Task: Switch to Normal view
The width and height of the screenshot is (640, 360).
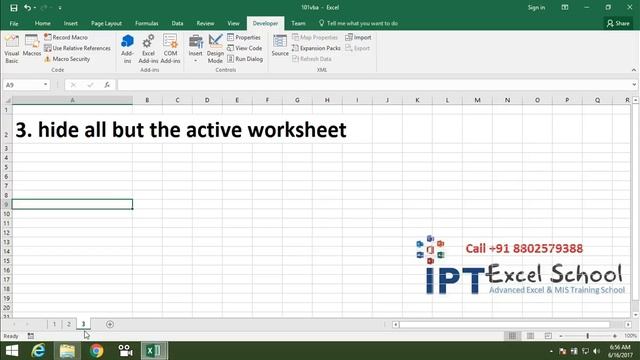Action: [512, 336]
